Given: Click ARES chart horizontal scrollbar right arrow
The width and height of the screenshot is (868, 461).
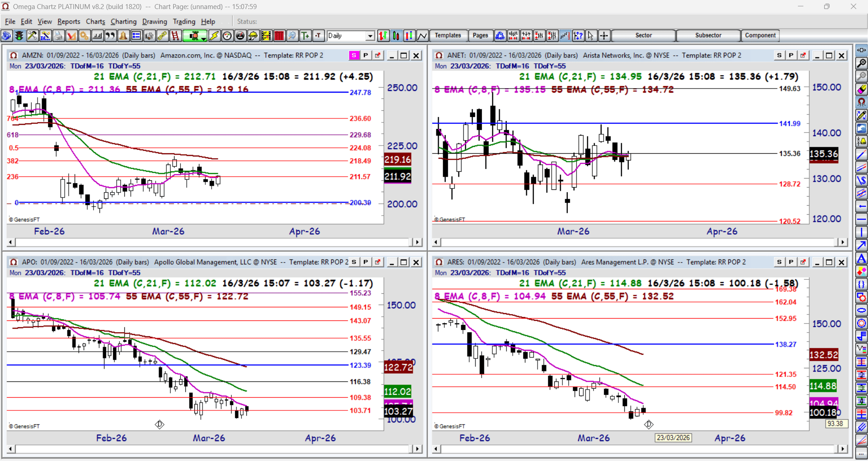Looking at the screenshot, I should (842, 449).
